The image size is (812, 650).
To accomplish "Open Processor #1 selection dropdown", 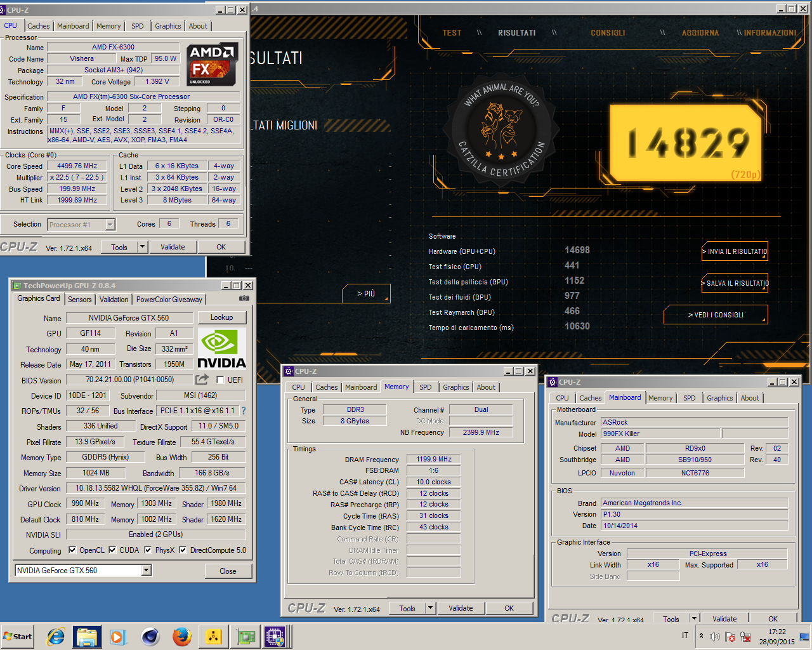I will tap(110, 225).
